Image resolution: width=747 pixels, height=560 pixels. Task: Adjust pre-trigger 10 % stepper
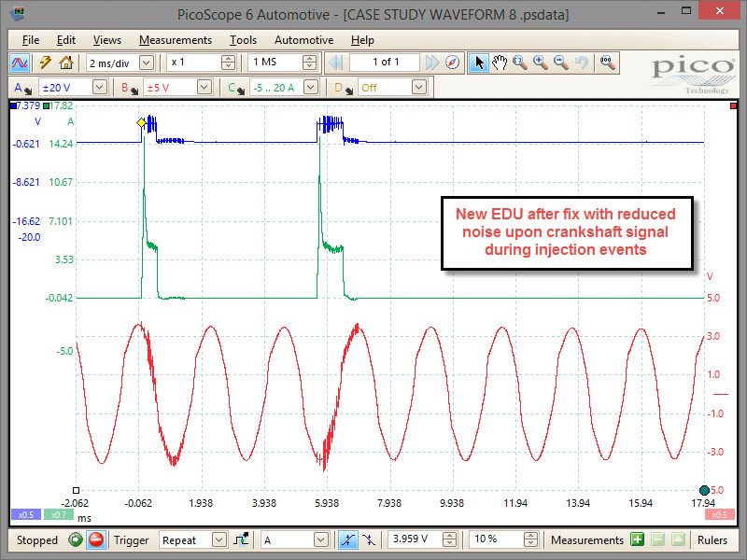pos(530,539)
